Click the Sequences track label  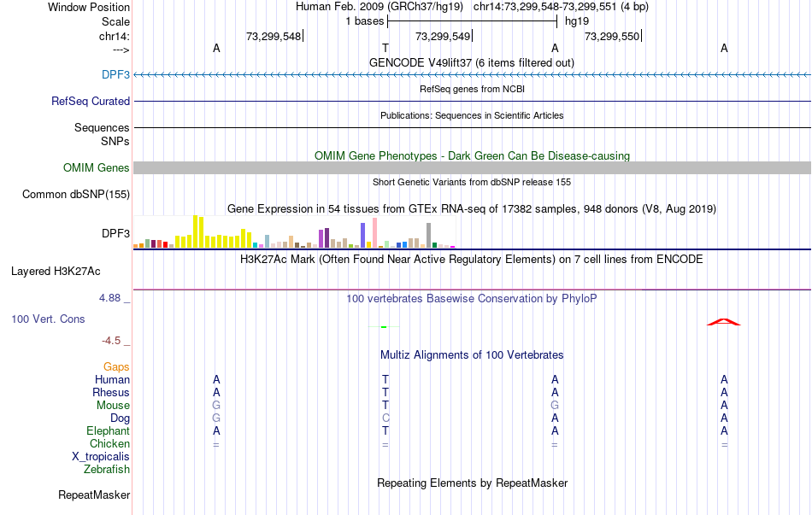coord(102,127)
